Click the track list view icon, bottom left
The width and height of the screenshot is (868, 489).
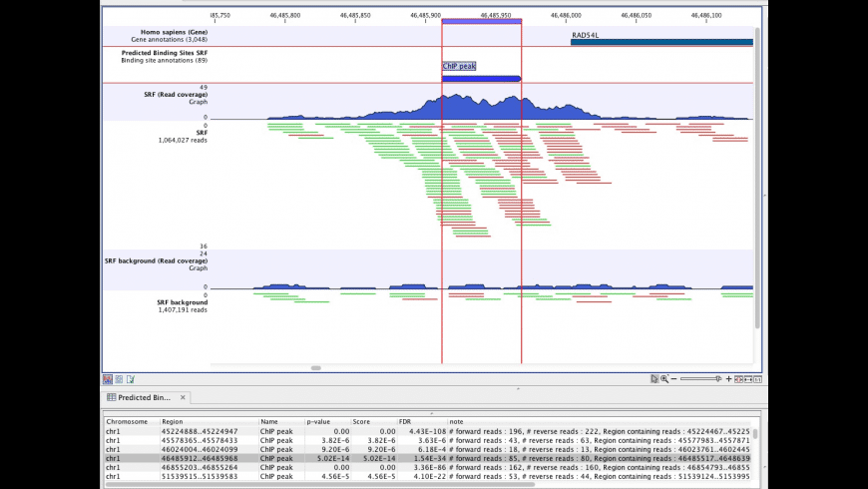tap(108, 379)
